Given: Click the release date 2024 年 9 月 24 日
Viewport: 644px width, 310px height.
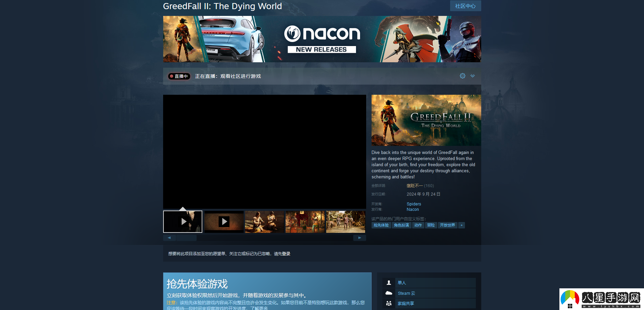Looking at the screenshot, I should (423, 194).
